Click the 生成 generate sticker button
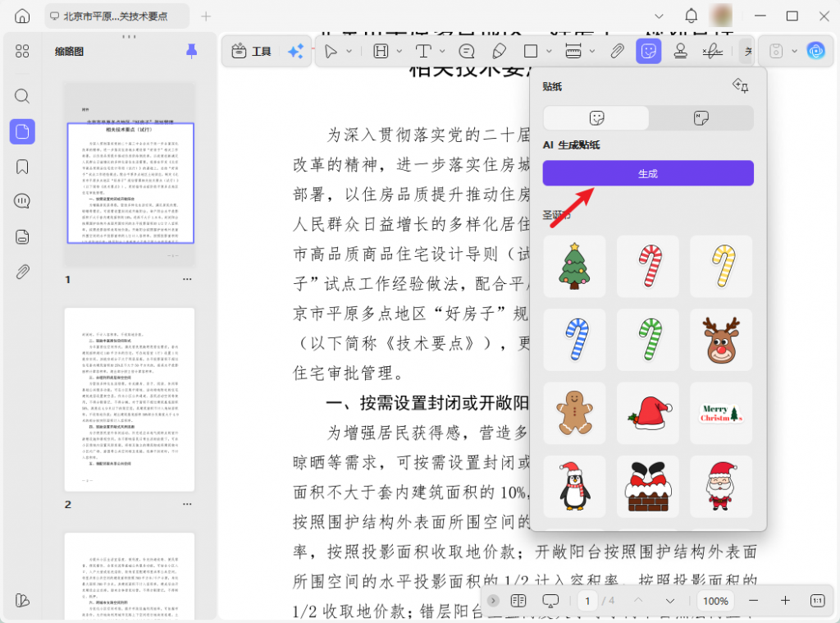 [647, 173]
